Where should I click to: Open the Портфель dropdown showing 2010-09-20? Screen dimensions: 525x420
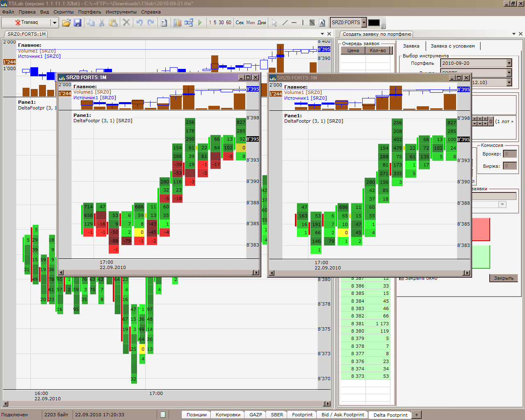(509, 63)
